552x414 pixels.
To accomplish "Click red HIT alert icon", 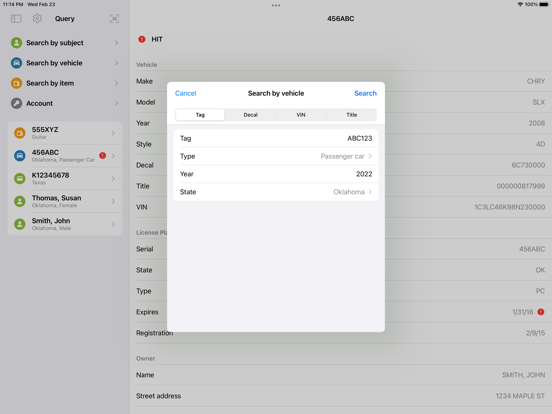I will 142,39.
